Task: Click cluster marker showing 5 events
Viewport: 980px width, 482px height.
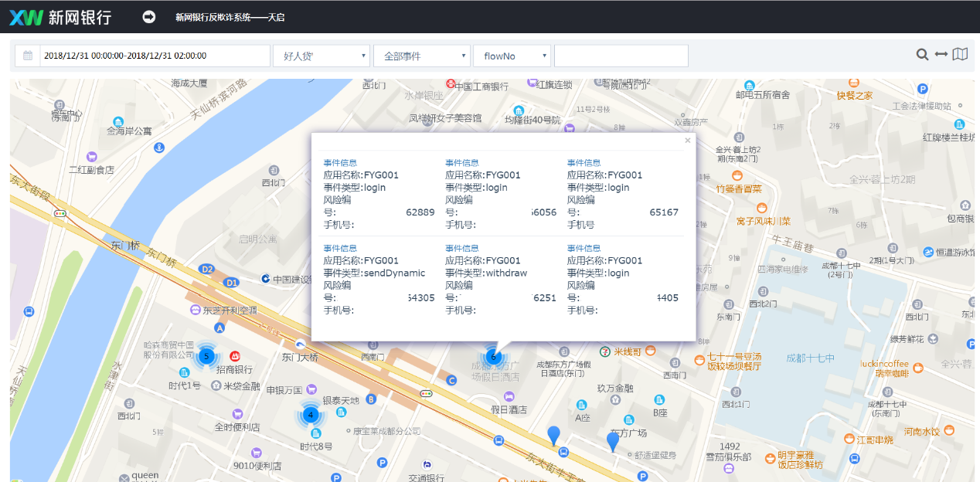Action: pos(206,356)
